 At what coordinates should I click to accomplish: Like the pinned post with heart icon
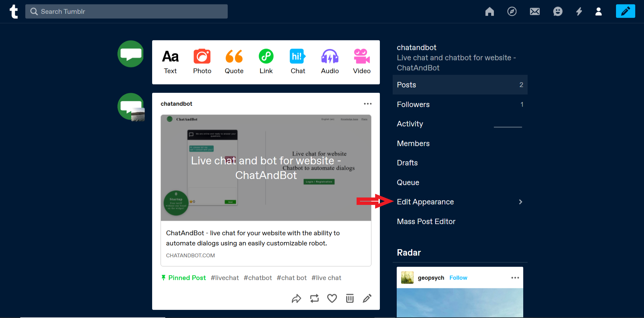coord(332,298)
